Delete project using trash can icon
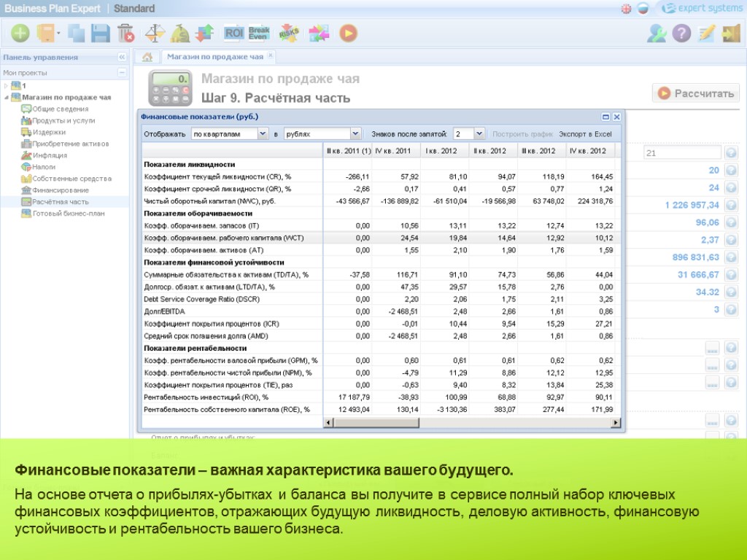The width and height of the screenshot is (747, 560). 125,34
